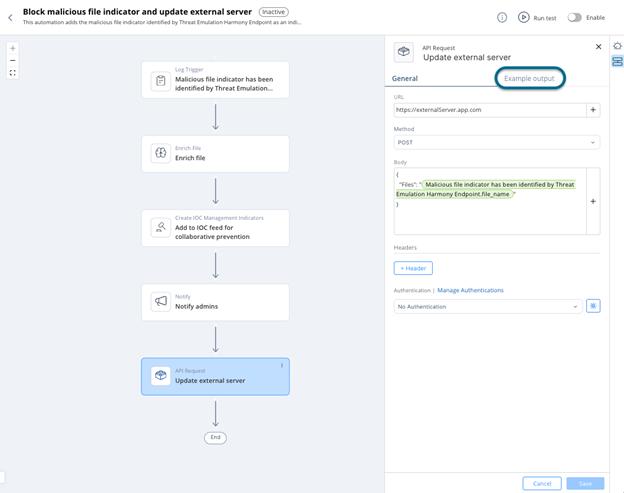This screenshot has height=493, width=624.
Task: Click the back arrow next to automation title
Action: [10, 17]
